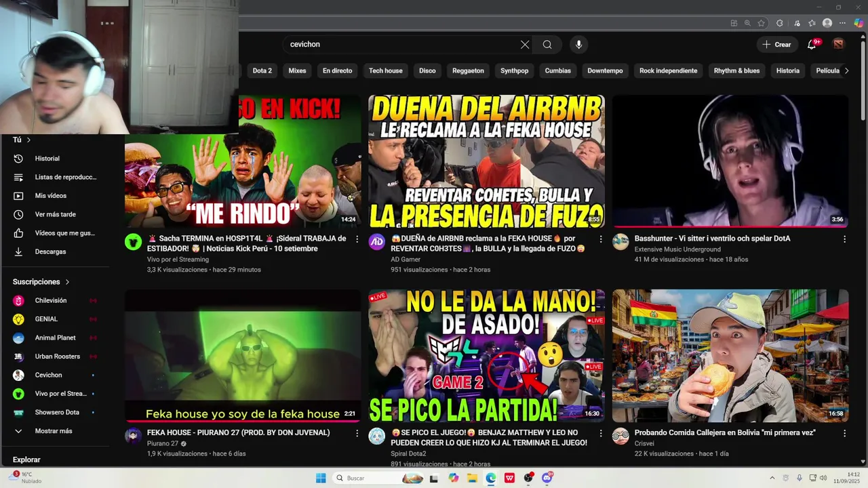Open options menu for Sacha TERMINA video
This screenshot has height=488, width=868.
[357, 239]
